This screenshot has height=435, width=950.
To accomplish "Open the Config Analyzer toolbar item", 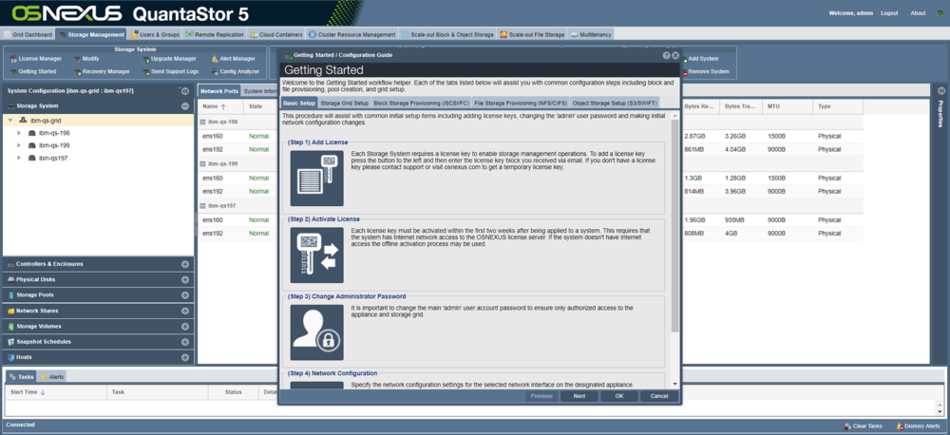I will (235, 71).
